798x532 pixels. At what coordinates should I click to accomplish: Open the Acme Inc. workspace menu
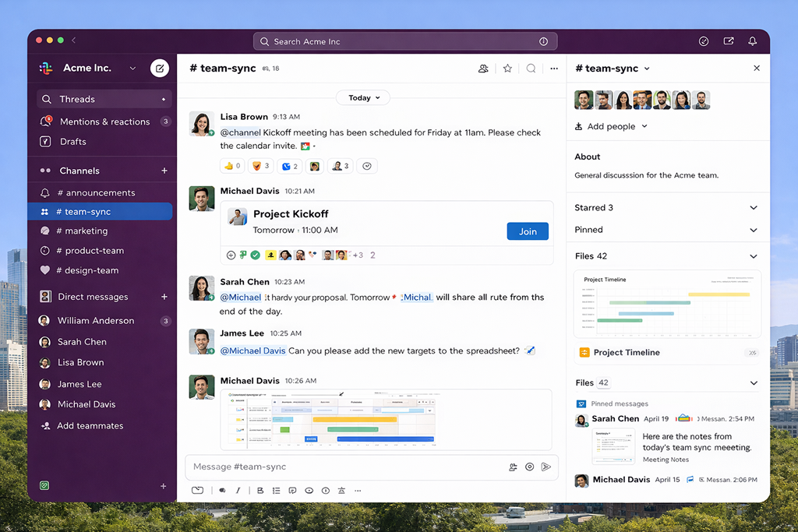click(x=97, y=69)
